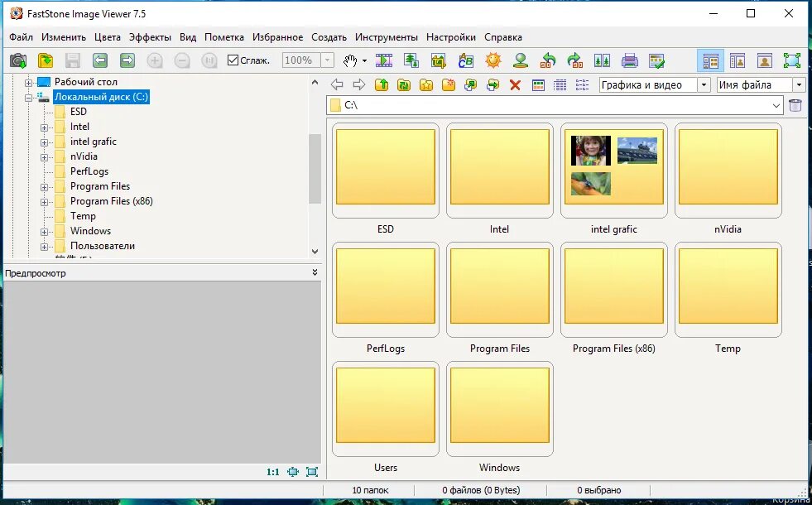Open Adjust Lighting sun icon
812x505 pixels.
tap(493, 60)
